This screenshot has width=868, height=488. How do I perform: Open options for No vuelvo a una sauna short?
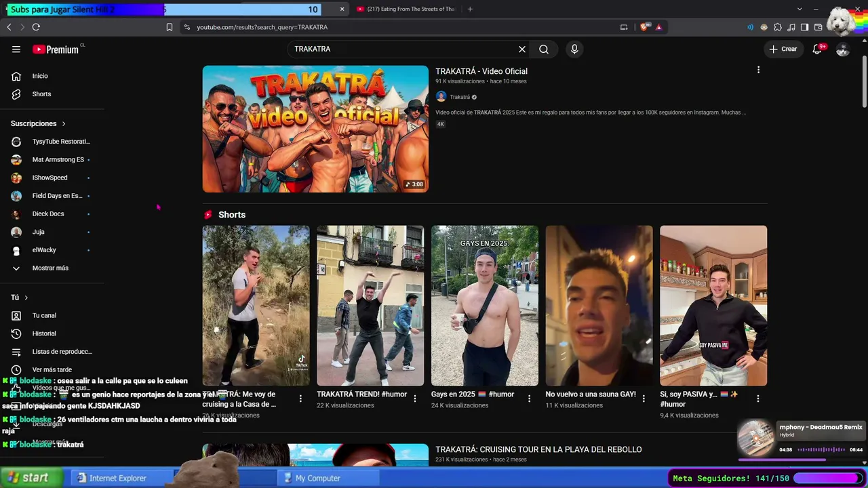644,399
